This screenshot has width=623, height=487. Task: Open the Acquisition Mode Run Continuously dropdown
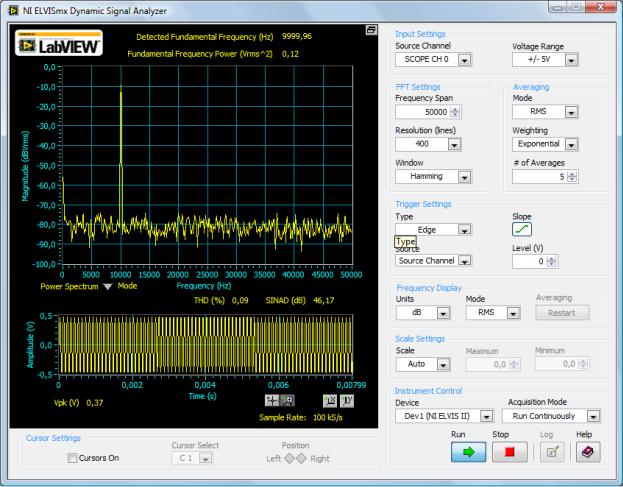pos(551,416)
